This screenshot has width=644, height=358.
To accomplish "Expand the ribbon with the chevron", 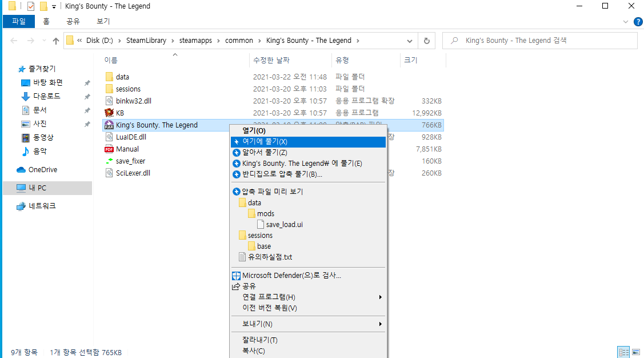I will click(626, 22).
